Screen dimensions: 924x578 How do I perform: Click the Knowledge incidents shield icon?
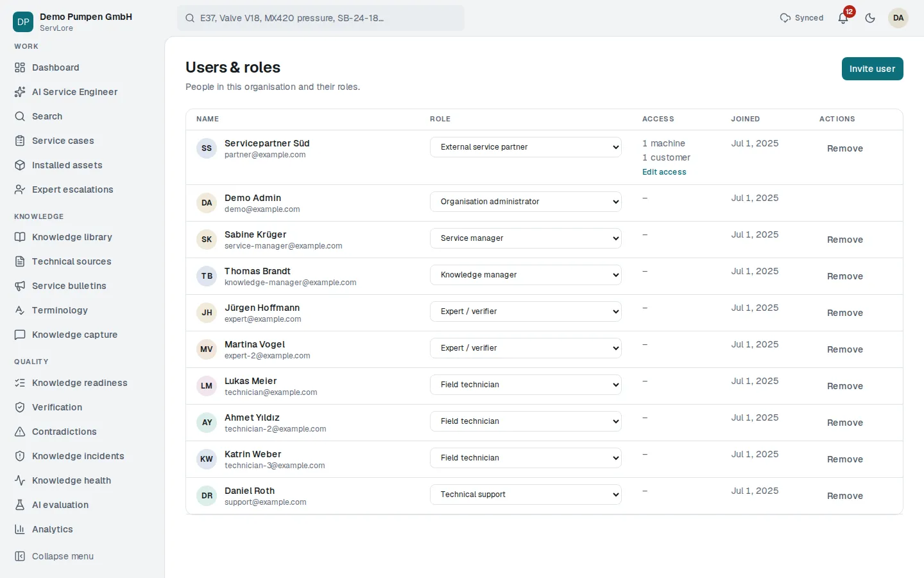[x=20, y=456]
